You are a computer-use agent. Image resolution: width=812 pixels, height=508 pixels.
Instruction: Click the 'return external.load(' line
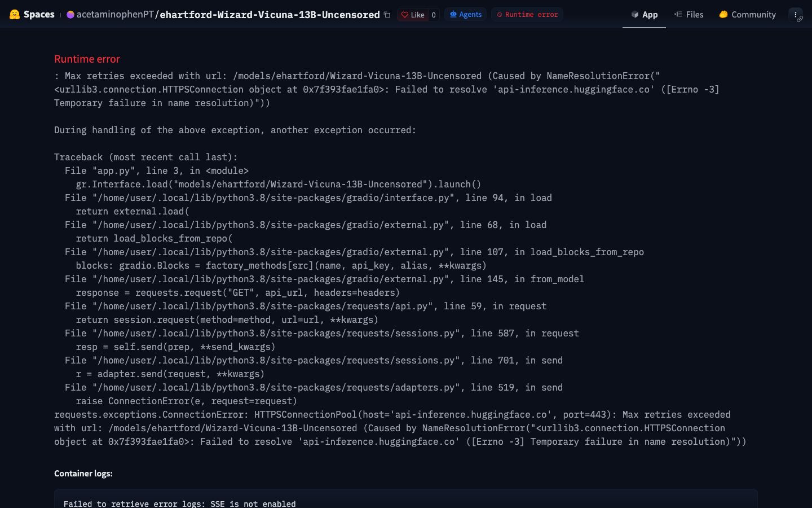coord(133,211)
